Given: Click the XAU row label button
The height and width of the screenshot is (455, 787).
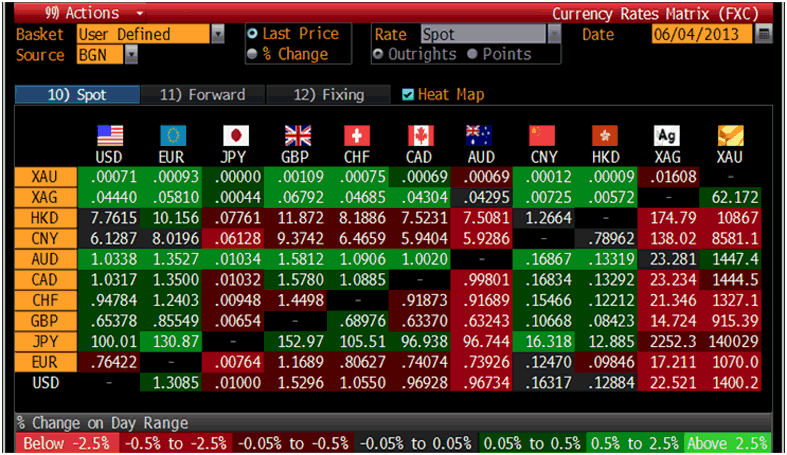Looking at the screenshot, I should 43,177.
